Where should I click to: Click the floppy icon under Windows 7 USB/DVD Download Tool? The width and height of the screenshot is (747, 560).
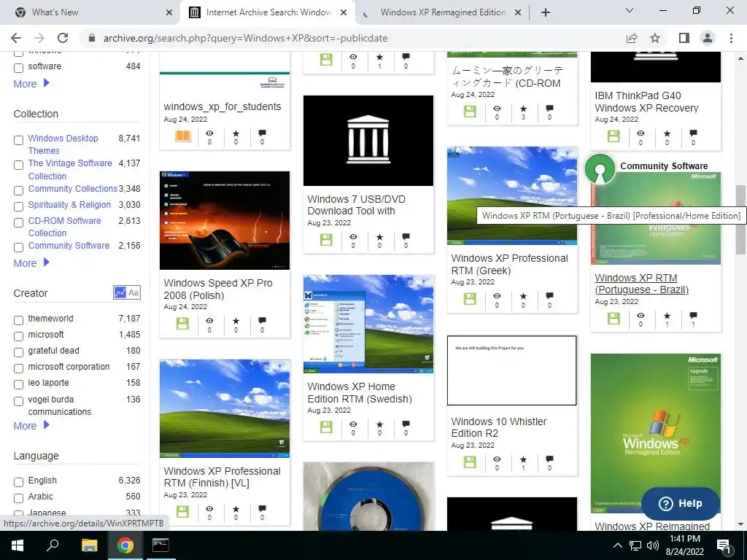[326, 239]
